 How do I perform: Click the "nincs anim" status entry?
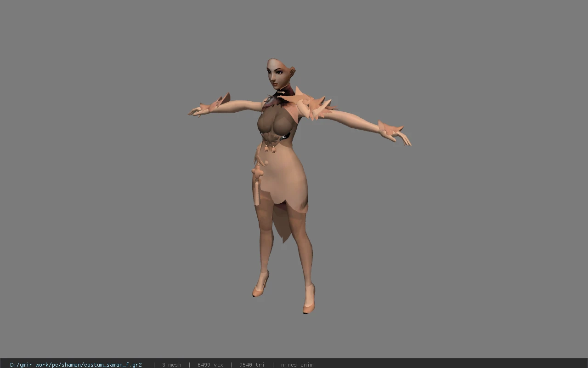tap(297, 365)
